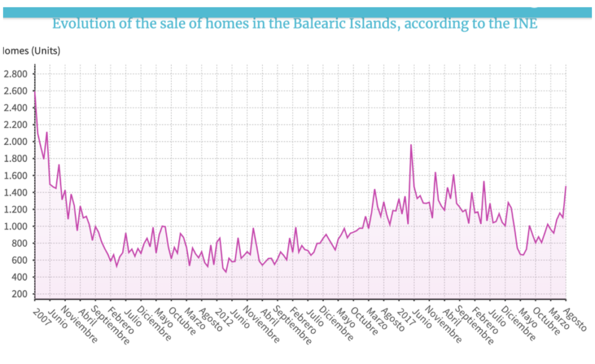595x364 pixels.
Task: Click the chart title about Balearic Islands home sales
Action: click(x=295, y=24)
